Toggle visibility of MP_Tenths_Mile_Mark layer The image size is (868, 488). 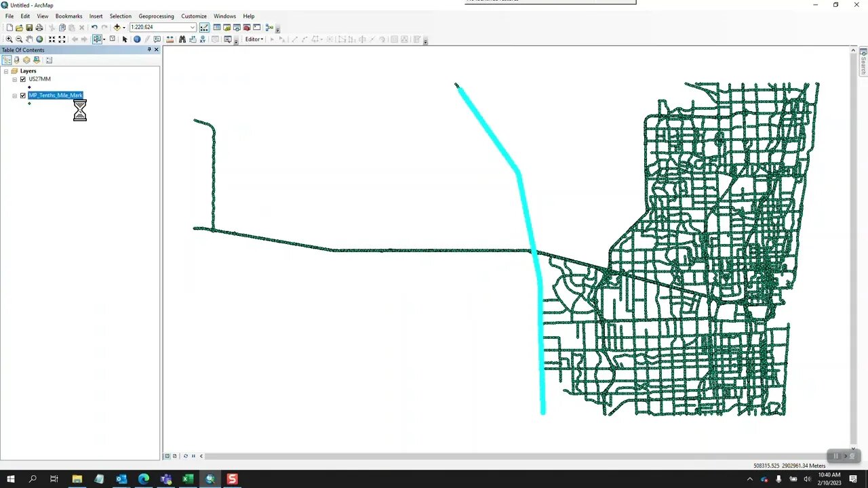click(22, 96)
